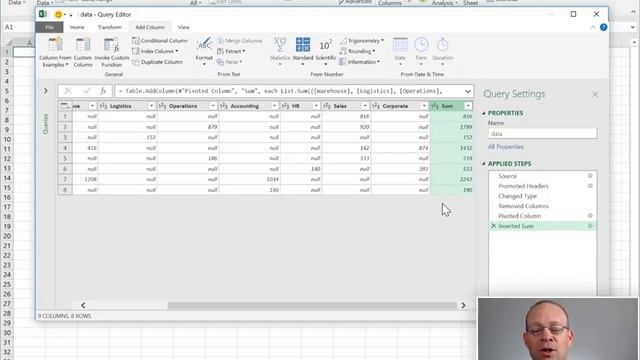Select the table corner menu icon
Image resolution: width=640 pixels, height=360 pixels.
65,106
